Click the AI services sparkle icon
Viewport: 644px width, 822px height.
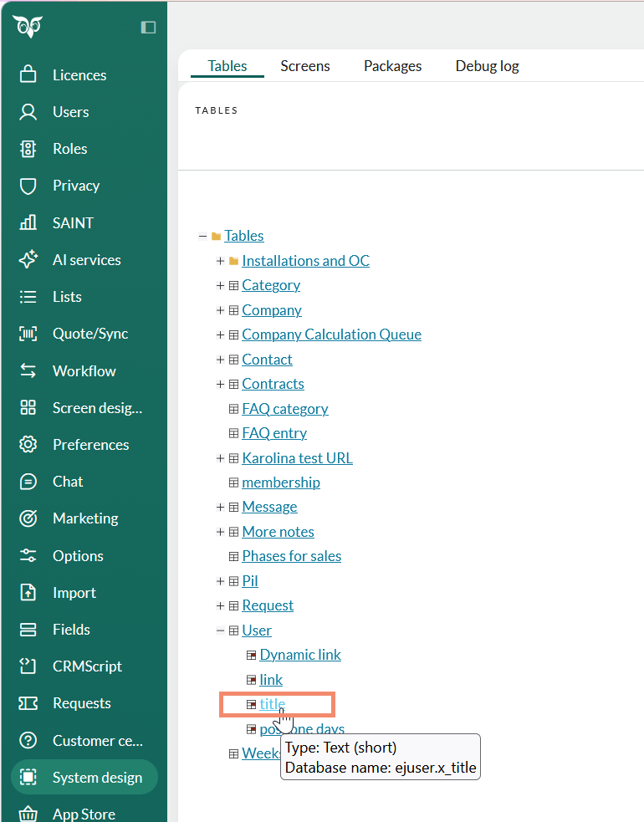pos(28,259)
